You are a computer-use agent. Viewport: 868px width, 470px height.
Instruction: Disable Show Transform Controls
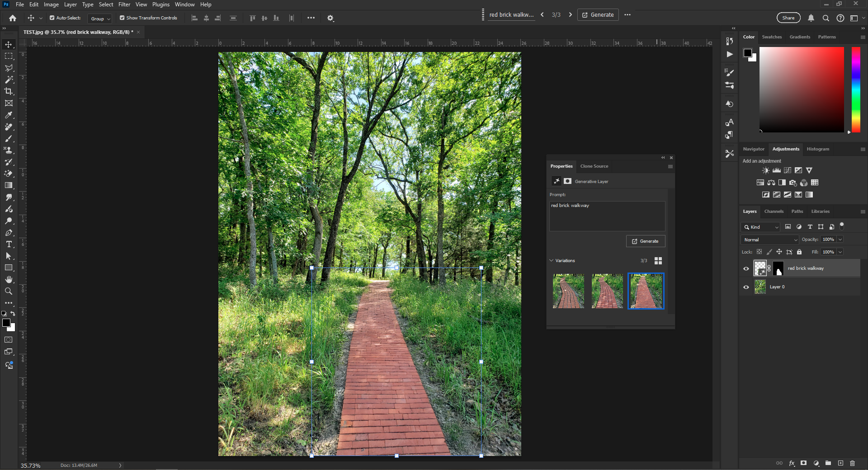click(121, 18)
